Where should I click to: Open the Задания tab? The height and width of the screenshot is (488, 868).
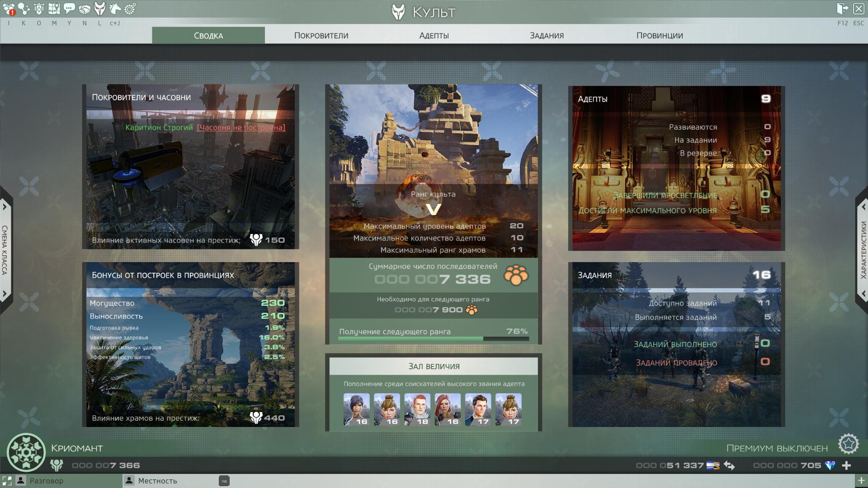pos(547,35)
